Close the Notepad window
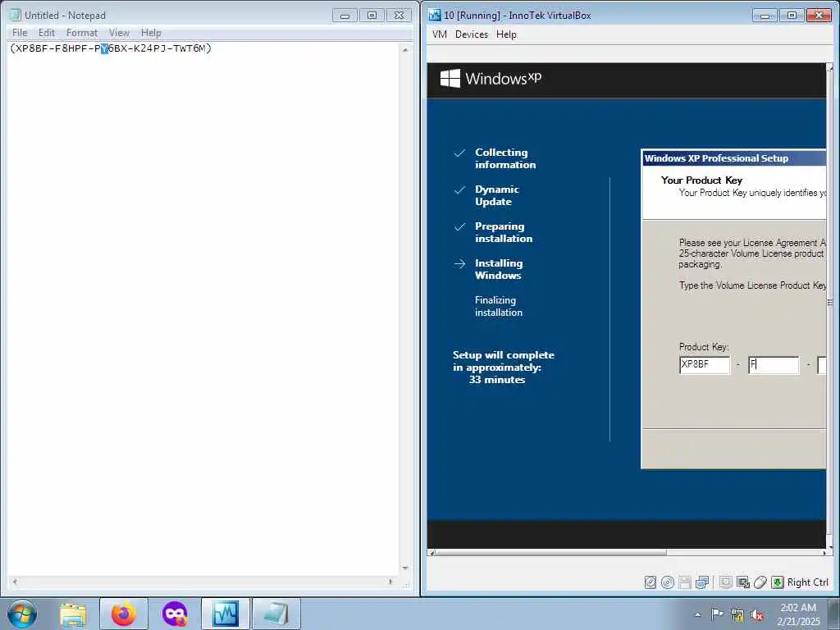Image resolution: width=840 pixels, height=630 pixels. coord(399,16)
